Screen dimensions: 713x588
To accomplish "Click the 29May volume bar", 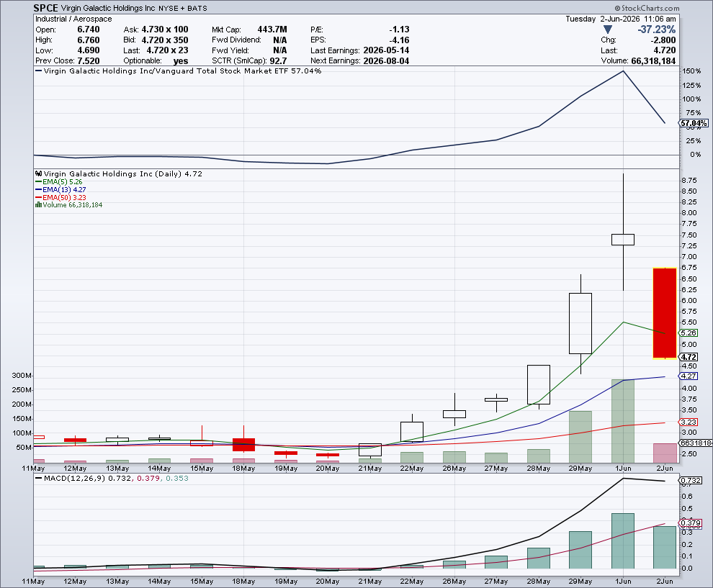I will pos(580,437).
